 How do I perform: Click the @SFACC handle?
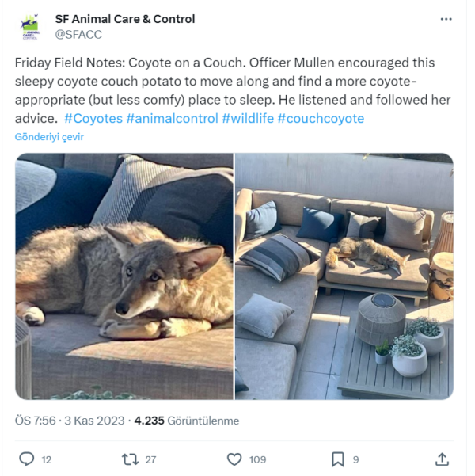pos(78,35)
